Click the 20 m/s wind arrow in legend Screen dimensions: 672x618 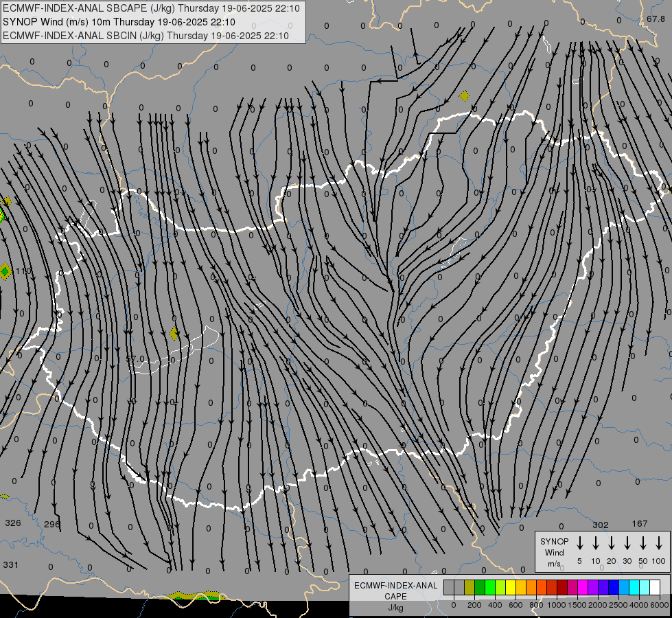(x=611, y=543)
